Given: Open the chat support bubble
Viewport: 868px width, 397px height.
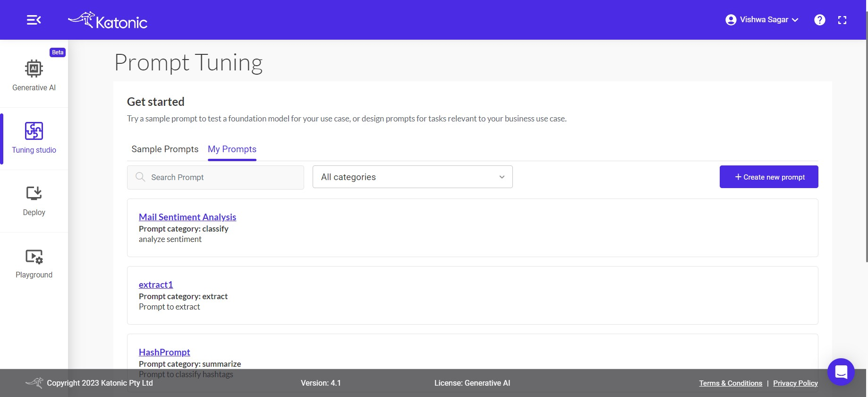Looking at the screenshot, I should (x=841, y=372).
